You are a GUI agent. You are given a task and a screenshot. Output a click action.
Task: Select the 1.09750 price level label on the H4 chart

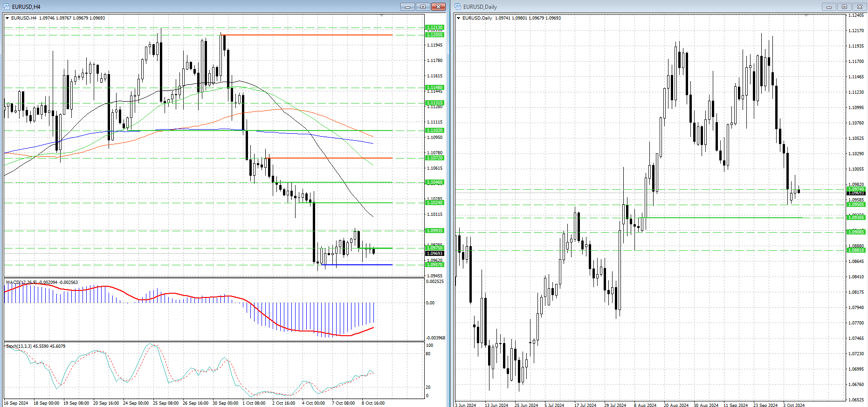coord(434,248)
